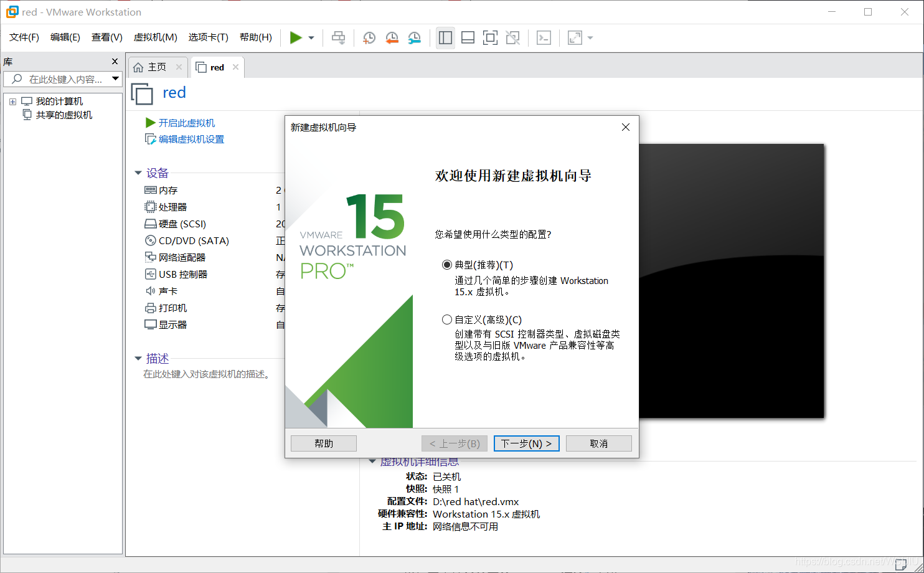This screenshot has width=924, height=573.
Task: Click the 处理器 processor device icon
Action: tap(151, 207)
